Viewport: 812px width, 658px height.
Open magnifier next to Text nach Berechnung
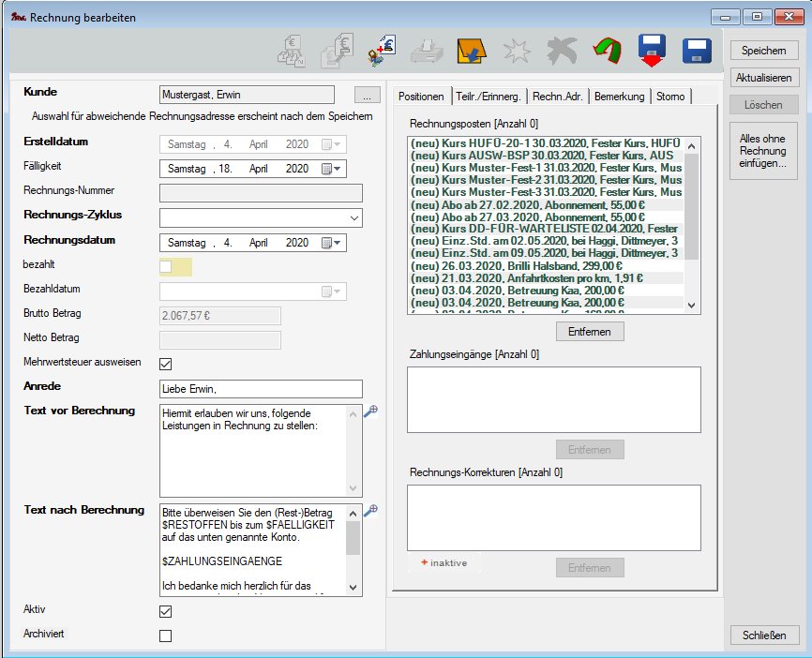click(x=370, y=511)
